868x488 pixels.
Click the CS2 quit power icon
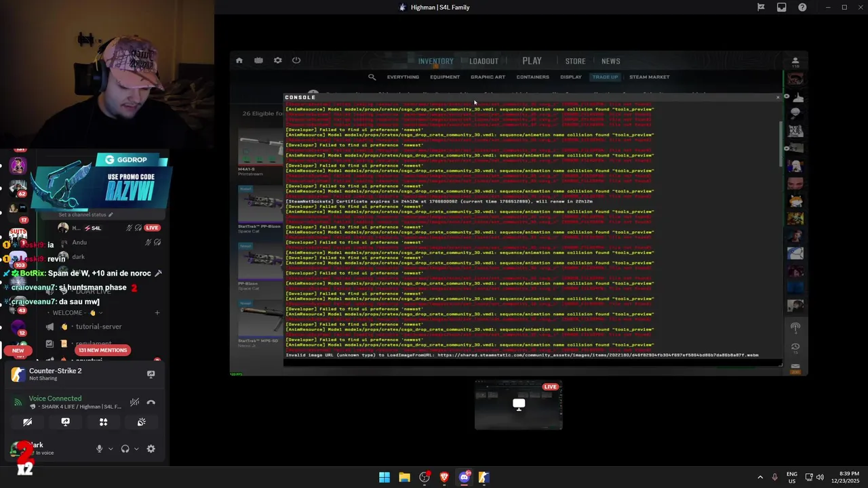(296, 60)
